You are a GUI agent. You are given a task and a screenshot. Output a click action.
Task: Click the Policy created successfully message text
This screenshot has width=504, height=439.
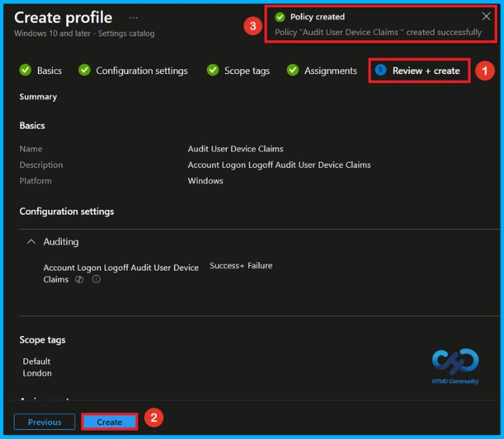(x=379, y=32)
